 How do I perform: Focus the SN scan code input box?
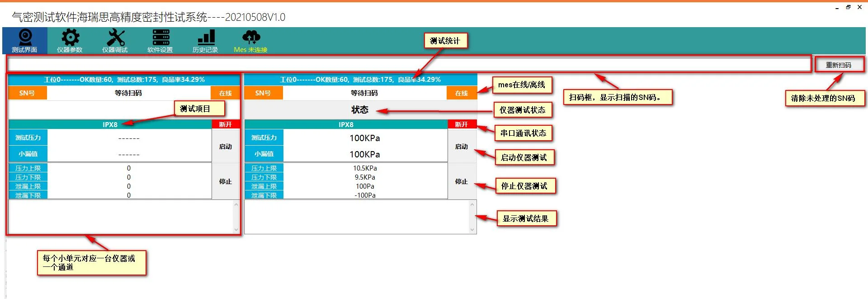pos(409,65)
